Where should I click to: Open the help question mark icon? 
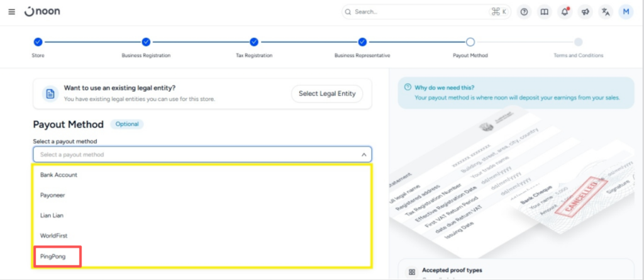[524, 12]
